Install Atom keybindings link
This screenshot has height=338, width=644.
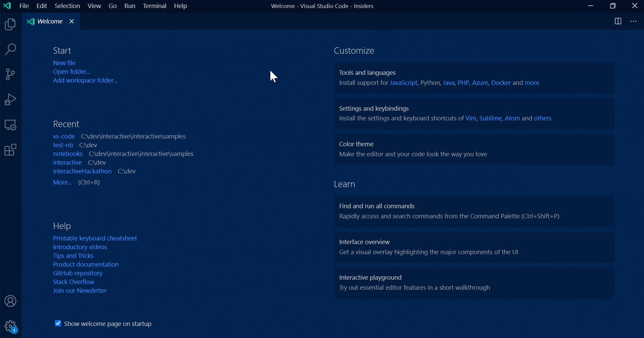pos(512,118)
